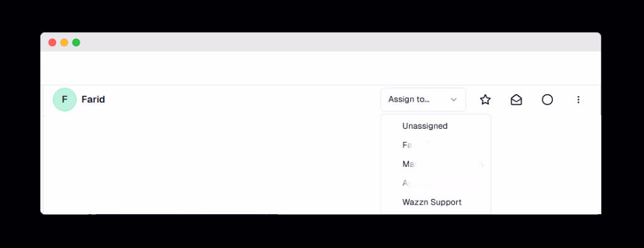Open the Assign to dropdown
The width and height of the screenshot is (644, 248).
423,99
